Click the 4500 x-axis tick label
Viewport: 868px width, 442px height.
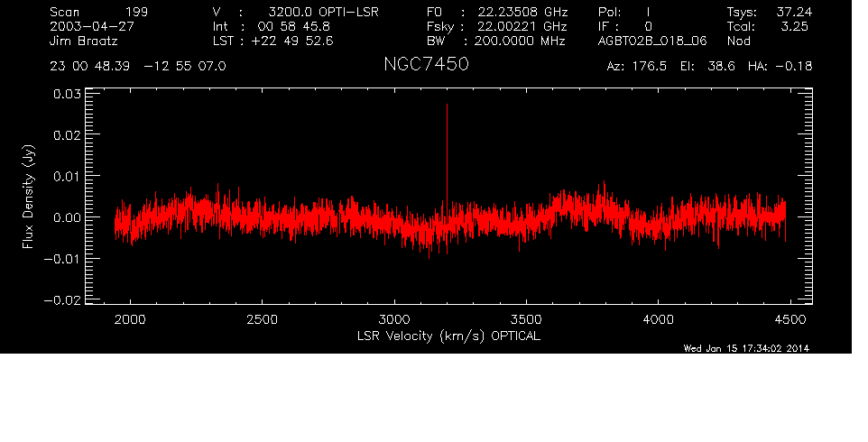tap(790, 319)
